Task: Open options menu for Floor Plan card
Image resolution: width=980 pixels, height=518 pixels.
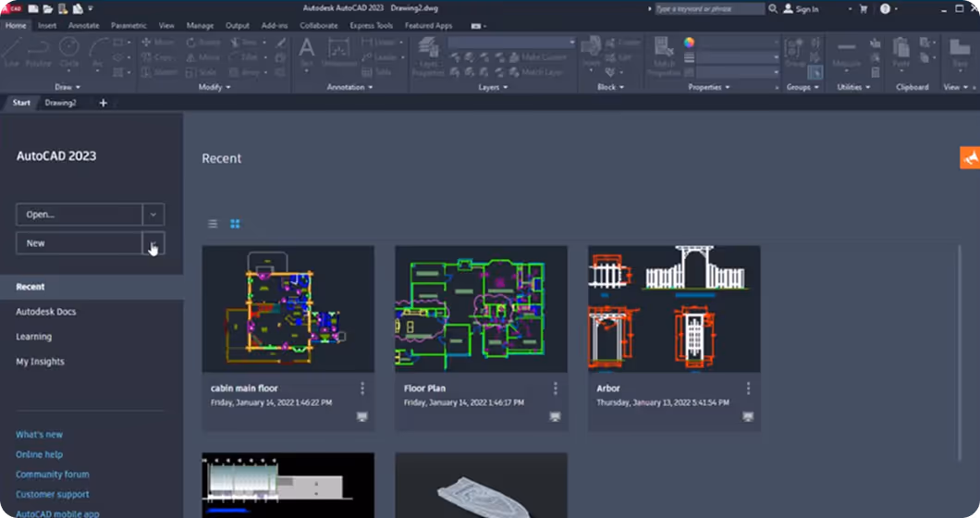Action: (555, 388)
